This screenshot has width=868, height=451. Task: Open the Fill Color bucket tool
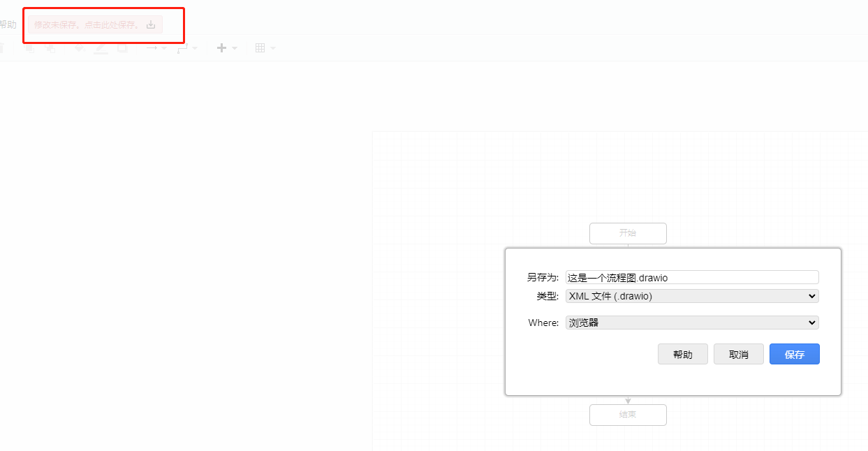[80, 48]
